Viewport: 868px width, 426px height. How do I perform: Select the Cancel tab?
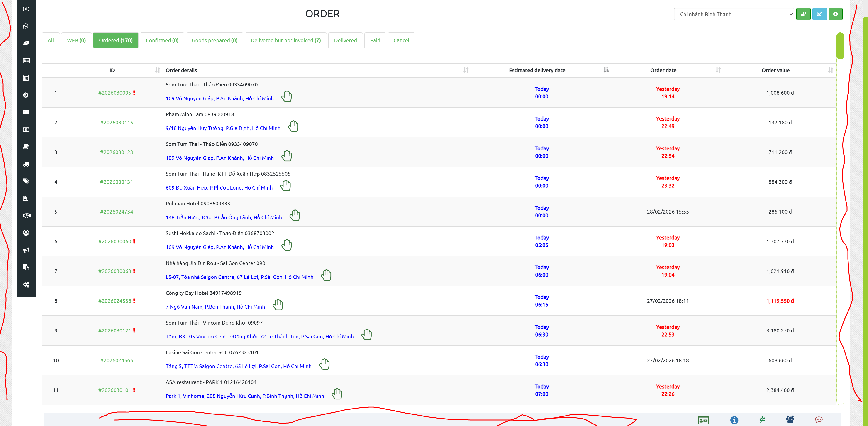point(401,40)
